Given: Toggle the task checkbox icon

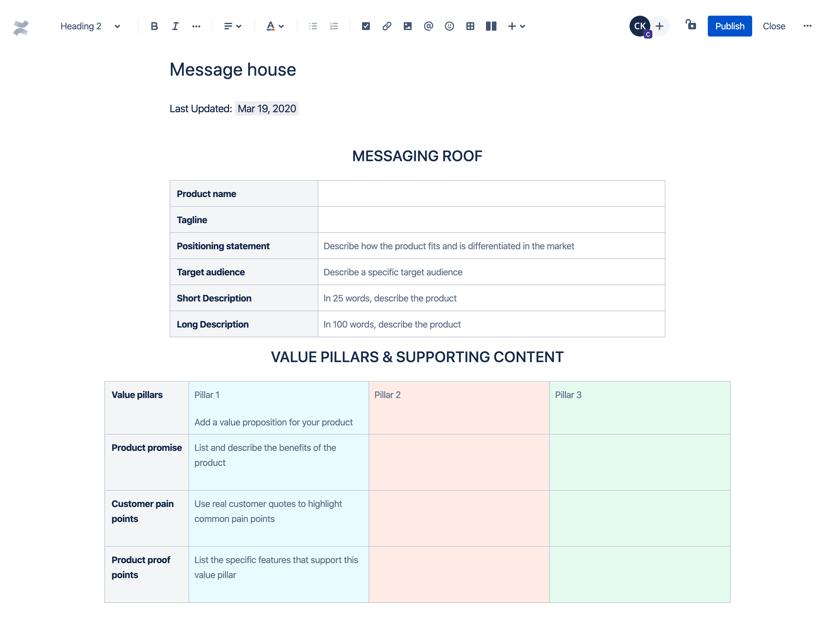Looking at the screenshot, I should tap(364, 26).
